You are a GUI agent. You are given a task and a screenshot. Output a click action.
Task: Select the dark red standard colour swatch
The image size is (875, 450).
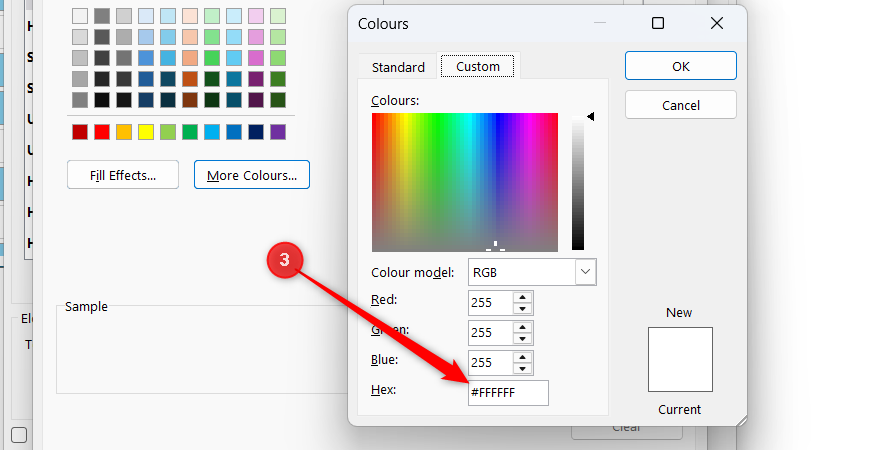pos(80,132)
